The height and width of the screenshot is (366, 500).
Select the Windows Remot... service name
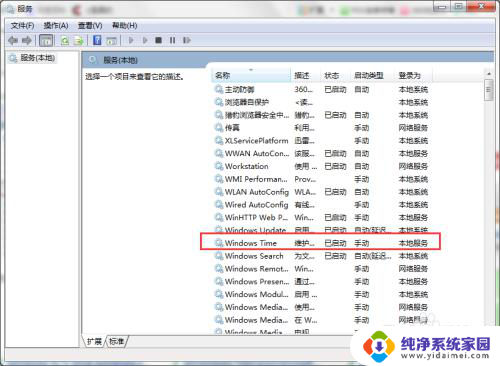point(257,268)
